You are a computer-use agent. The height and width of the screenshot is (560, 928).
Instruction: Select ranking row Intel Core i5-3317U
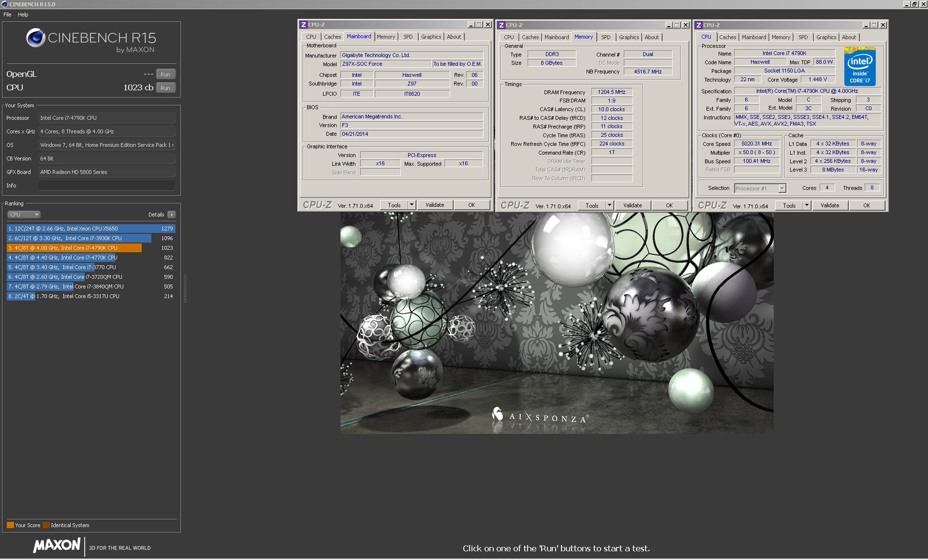[x=91, y=296]
